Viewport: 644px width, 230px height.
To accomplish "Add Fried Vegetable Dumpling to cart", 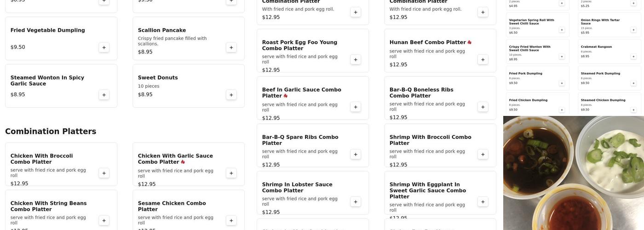I will point(104,47).
